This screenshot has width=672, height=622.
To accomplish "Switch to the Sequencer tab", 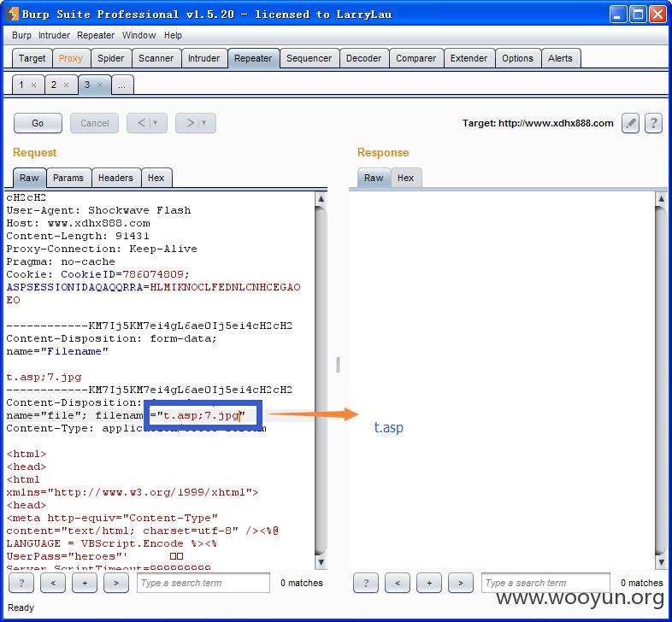I will (x=309, y=58).
